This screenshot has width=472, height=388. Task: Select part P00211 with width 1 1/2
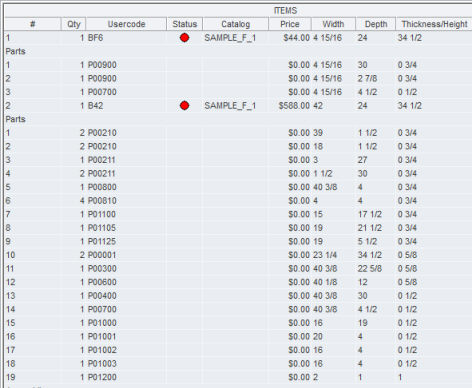(x=238, y=173)
